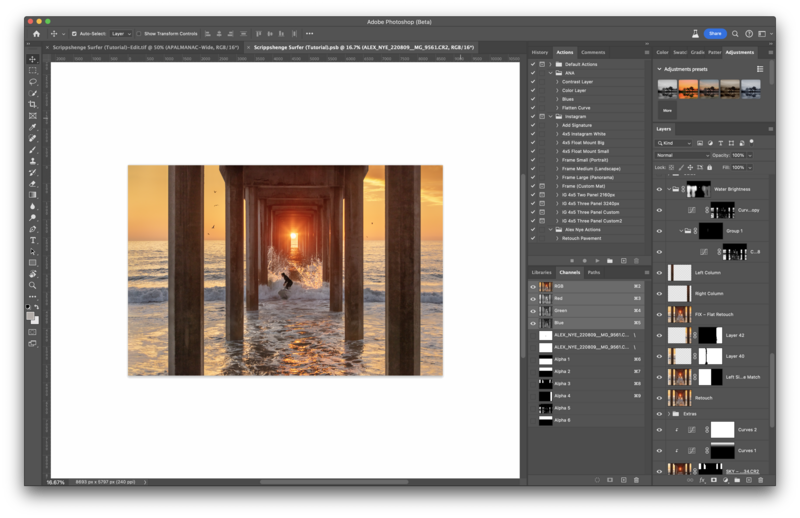Expand the Default Actions folder

click(551, 64)
